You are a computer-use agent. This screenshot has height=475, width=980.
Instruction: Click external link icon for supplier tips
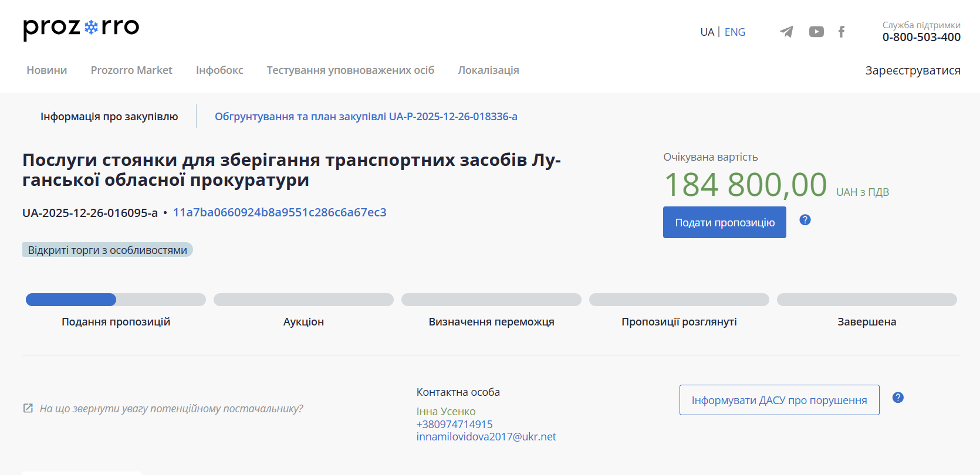pyautogui.click(x=28, y=408)
